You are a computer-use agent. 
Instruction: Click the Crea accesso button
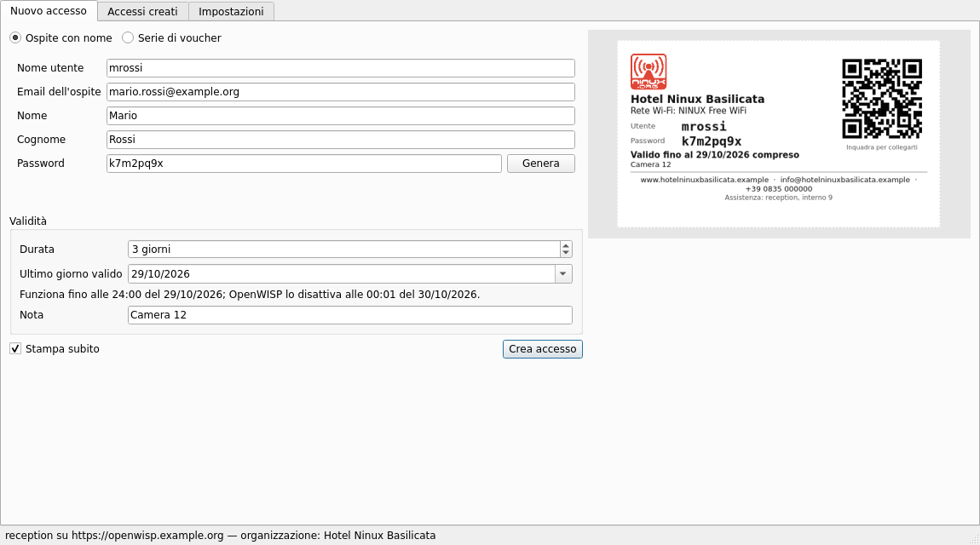click(543, 349)
